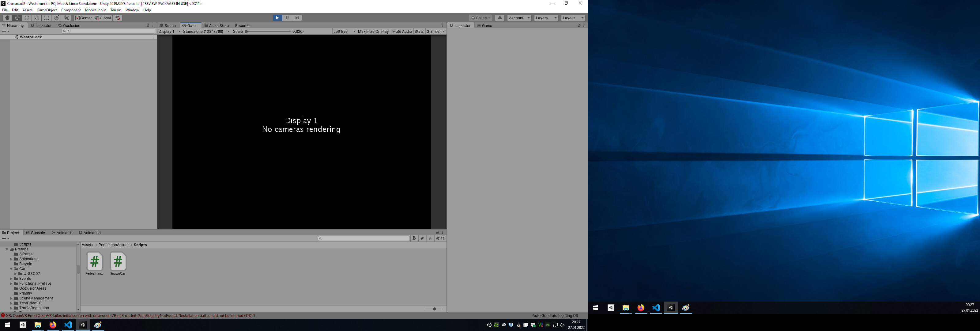
Task: Toggle Center pivot mode
Action: [84, 17]
